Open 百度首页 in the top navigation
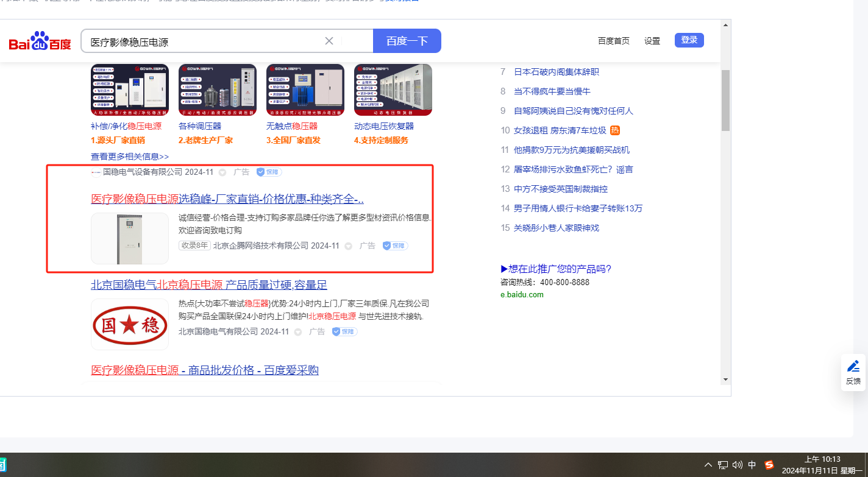Viewport: 868px width, 477px height. [x=613, y=41]
